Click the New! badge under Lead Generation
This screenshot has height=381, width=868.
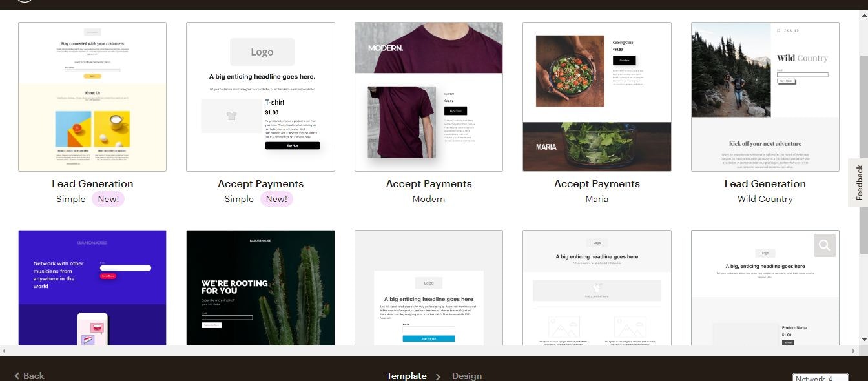[108, 199]
